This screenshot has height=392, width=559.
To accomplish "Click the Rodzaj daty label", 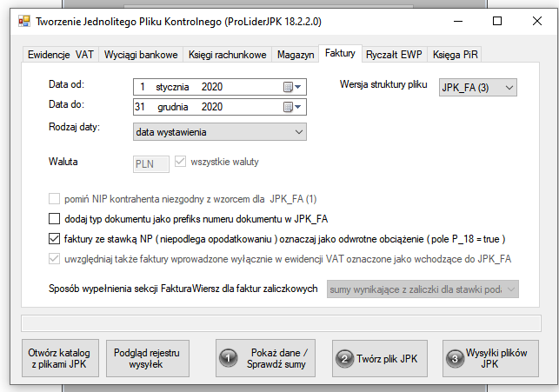I will pos(74,127).
